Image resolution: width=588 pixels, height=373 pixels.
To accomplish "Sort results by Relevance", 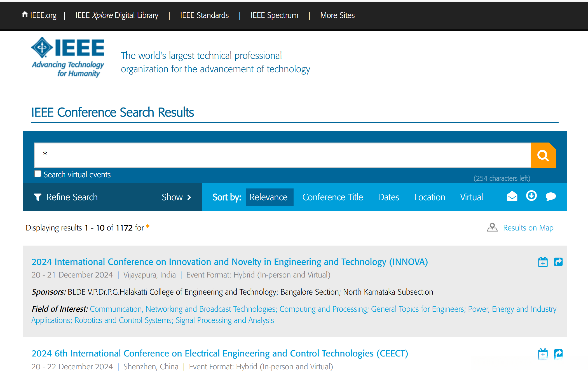I will click(268, 197).
